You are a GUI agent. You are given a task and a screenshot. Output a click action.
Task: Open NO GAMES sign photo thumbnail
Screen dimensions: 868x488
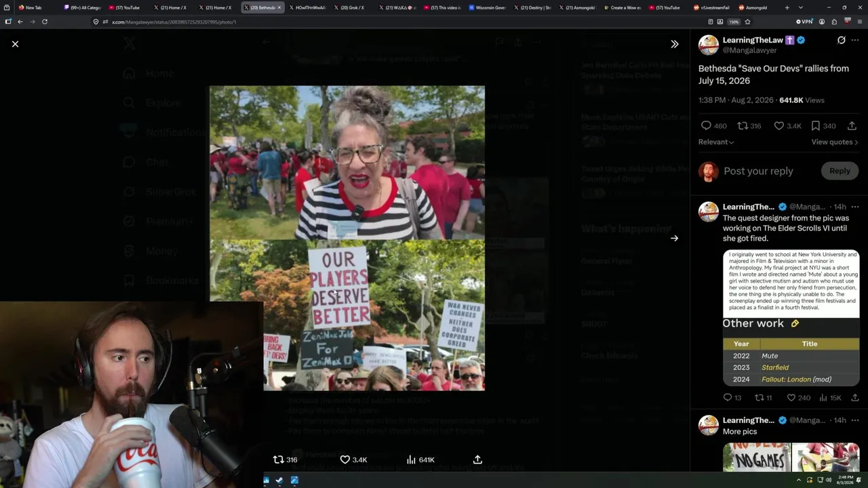[757, 457]
